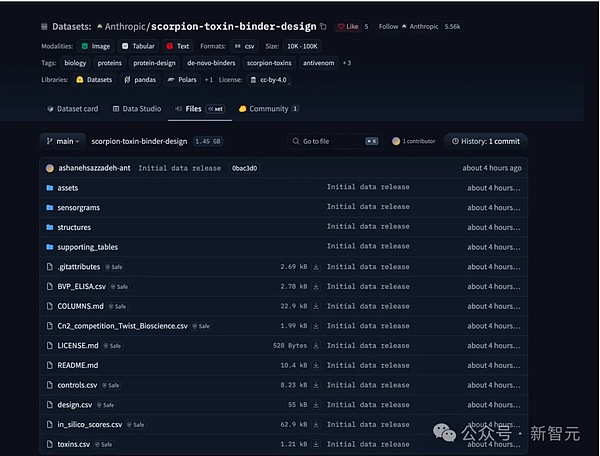
Task: View History: 1 commit
Action: 486,141
